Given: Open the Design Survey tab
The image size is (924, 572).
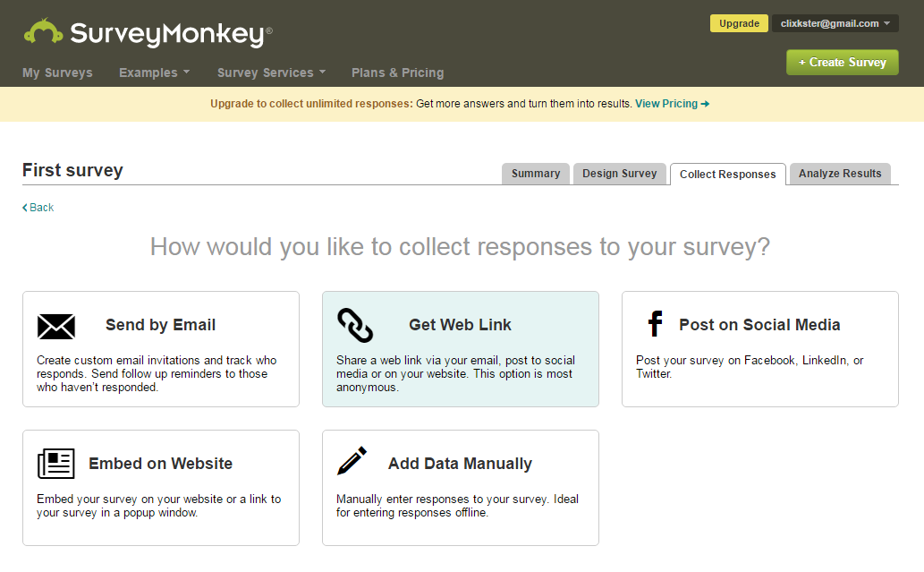Looking at the screenshot, I should [619, 174].
